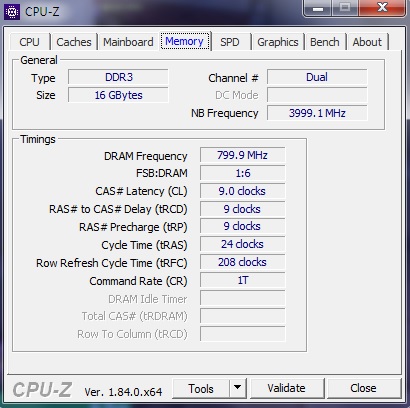
Task: Select the Mainboard tab
Action: (x=128, y=42)
